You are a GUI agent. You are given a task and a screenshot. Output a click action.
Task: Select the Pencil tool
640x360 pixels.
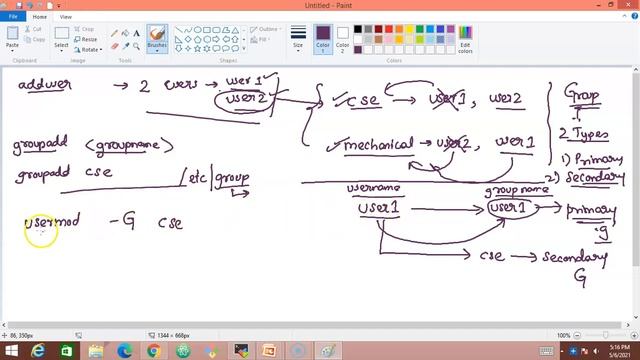coord(114,33)
